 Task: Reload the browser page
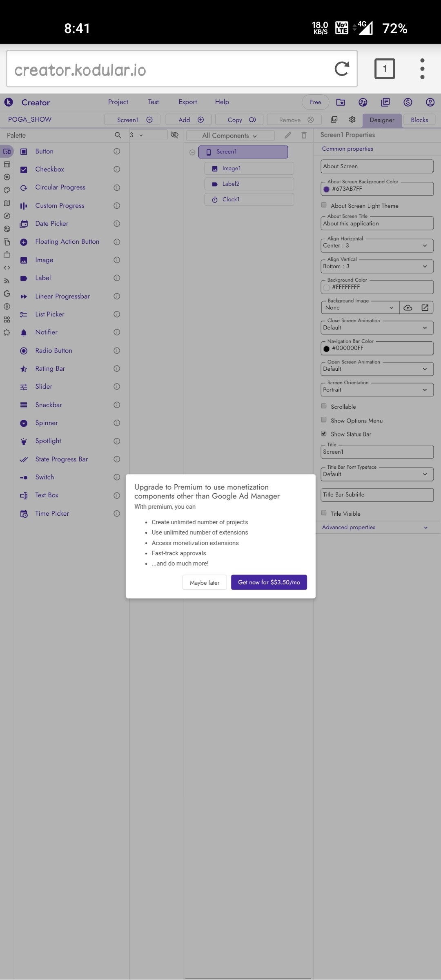pos(342,69)
